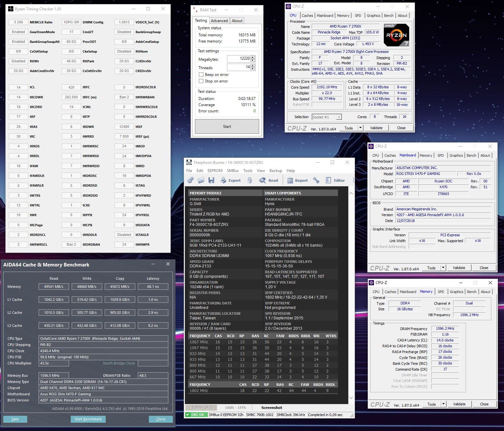504x431 pixels.
Task: Open Bench tab in CPU-Z Memory window
Action: [x=472, y=291]
